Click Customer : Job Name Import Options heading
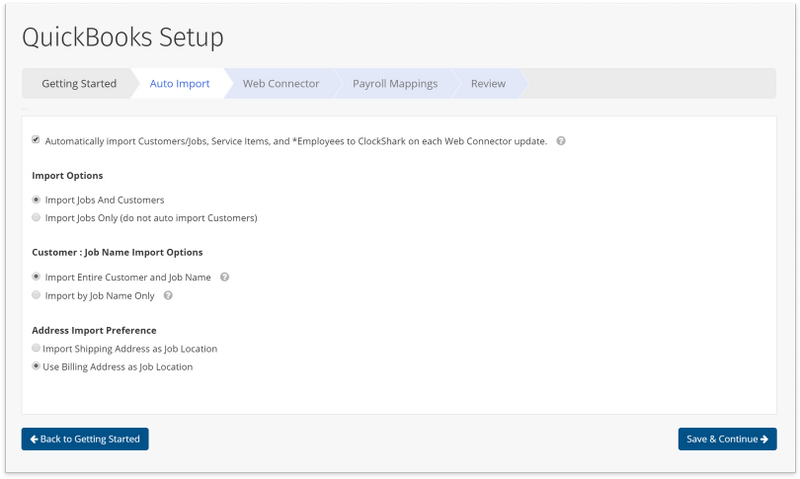 pos(117,253)
